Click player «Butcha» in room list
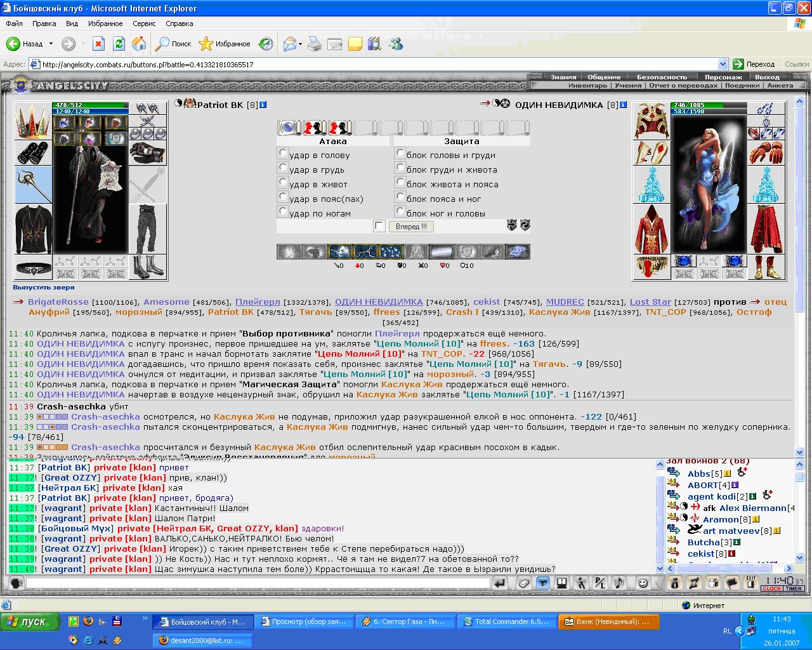The width and height of the screenshot is (812, 650). pyautogui.click(x=704, y=542)
